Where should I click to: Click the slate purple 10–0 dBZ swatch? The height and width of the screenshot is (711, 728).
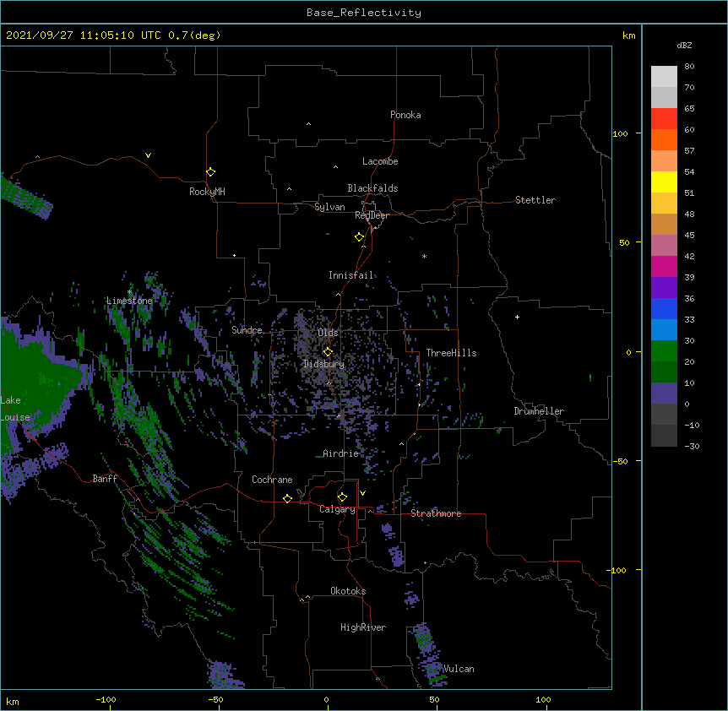point(664,393)
